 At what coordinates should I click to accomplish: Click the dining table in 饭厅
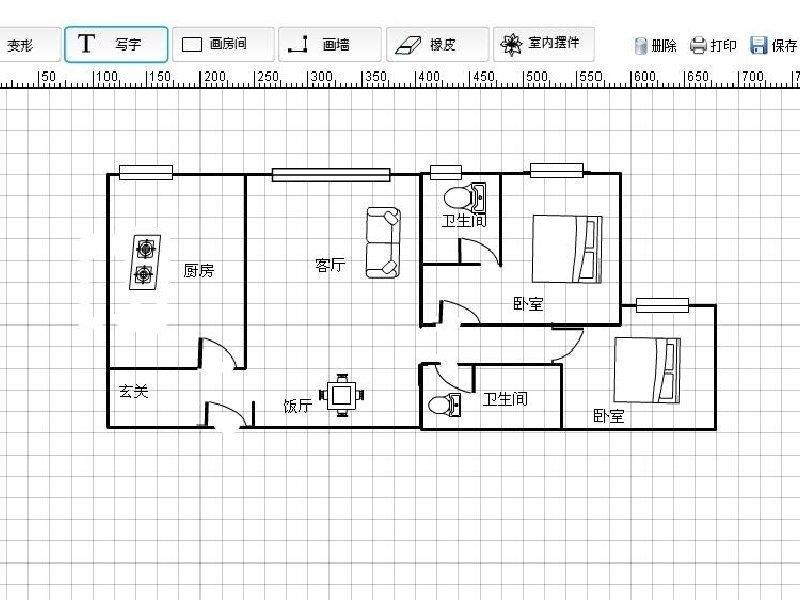(x=342, y=394)
